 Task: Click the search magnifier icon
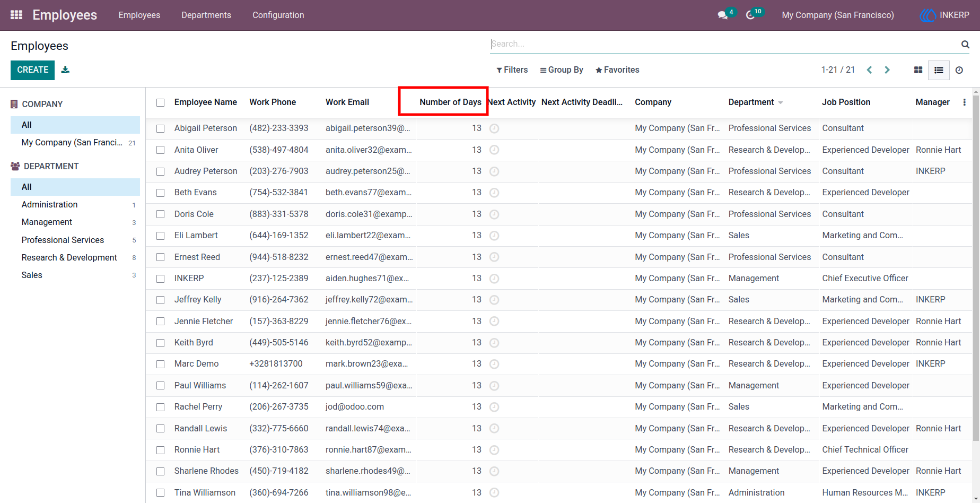(x=965, y=44)
